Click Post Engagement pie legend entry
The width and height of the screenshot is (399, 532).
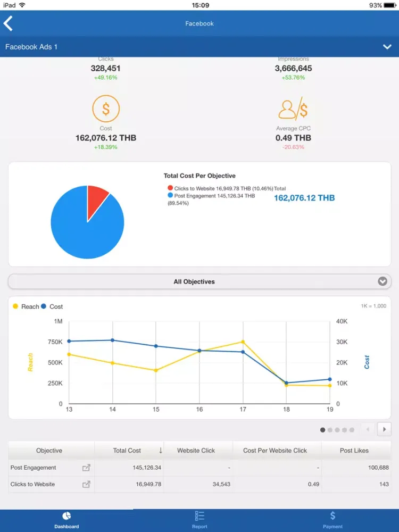coord(211,199)
